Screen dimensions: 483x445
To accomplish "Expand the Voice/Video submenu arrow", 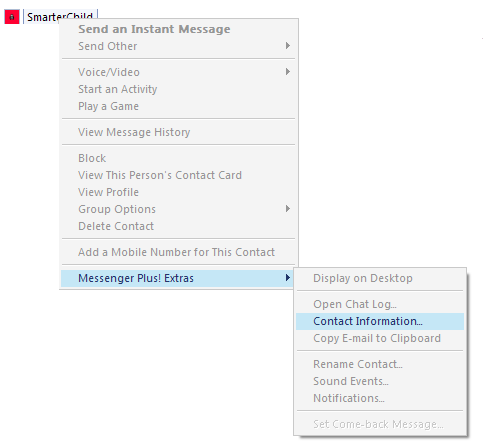I will coord(288,72).
